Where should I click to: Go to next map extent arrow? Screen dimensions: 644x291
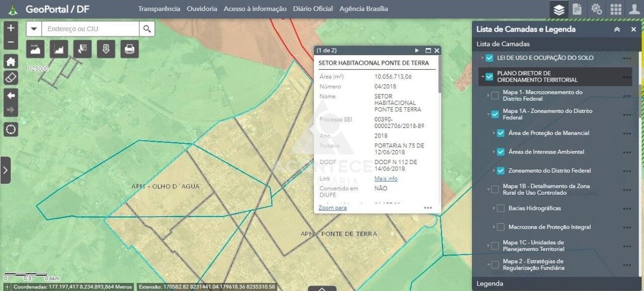[x=11, y=110]
